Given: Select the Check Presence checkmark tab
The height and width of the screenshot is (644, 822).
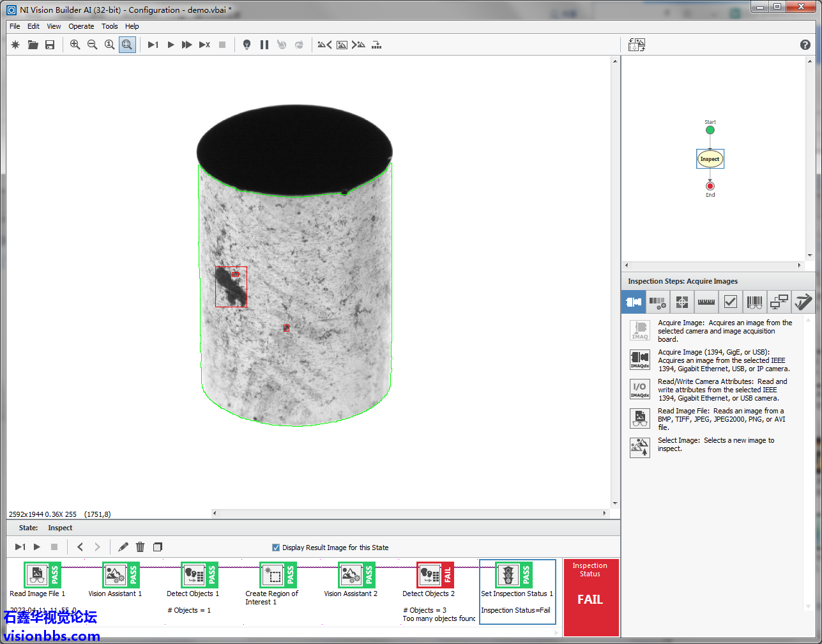Looking at the screenshot, I should pyautogui.click(x=730, y=302).
